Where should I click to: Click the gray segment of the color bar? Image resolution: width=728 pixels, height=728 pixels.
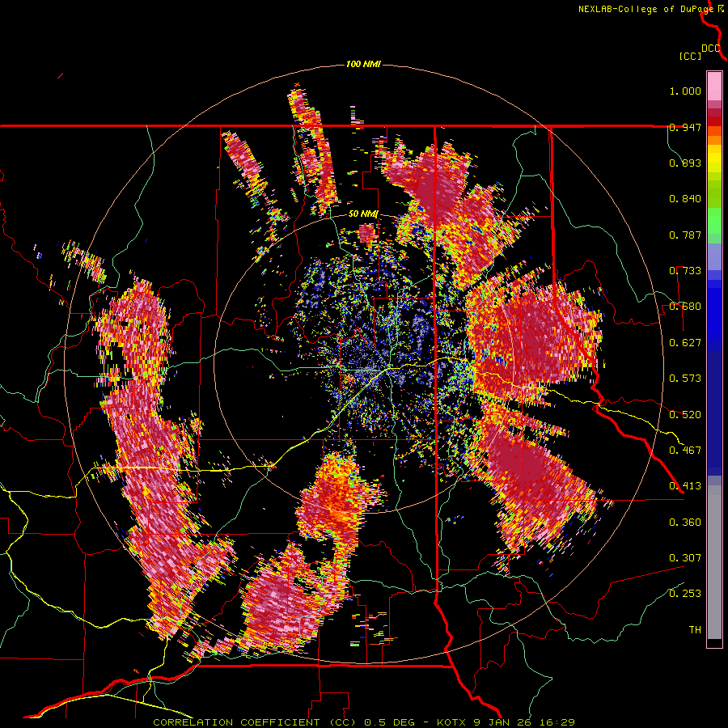point(714,564)
